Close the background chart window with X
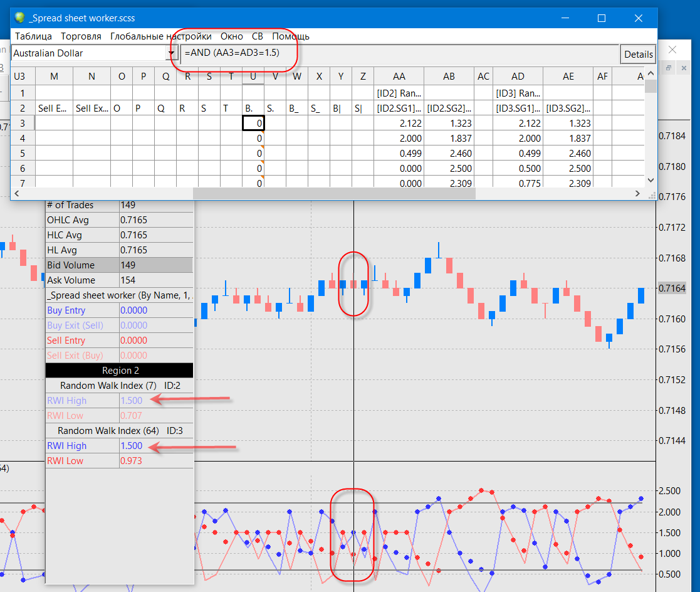Image resolution: width=700 pixels, height=592 pixels. click(x=672, y=50)
